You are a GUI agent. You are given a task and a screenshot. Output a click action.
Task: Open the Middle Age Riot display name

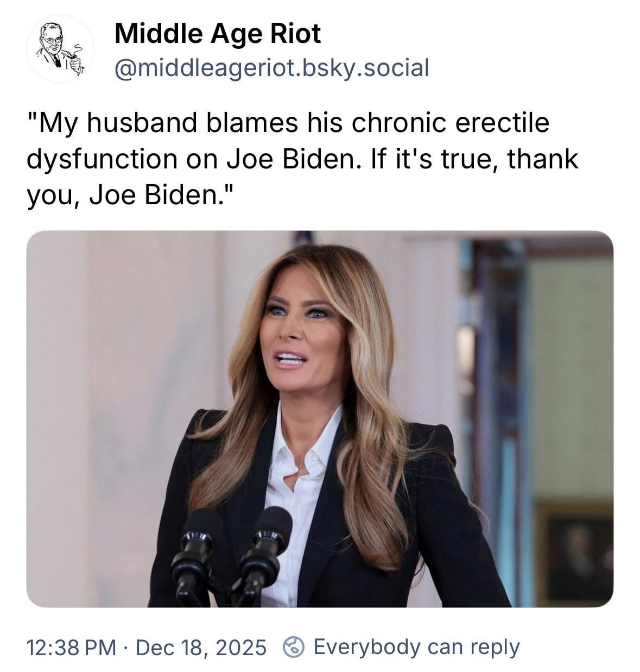(217, 34)
